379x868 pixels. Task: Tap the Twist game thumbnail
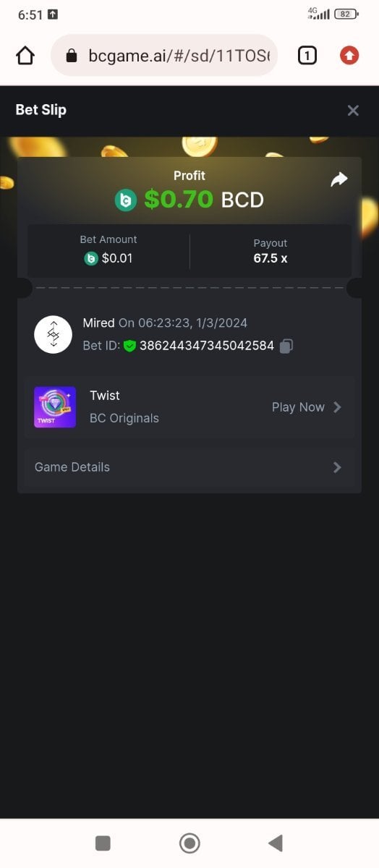coord(55,407)
